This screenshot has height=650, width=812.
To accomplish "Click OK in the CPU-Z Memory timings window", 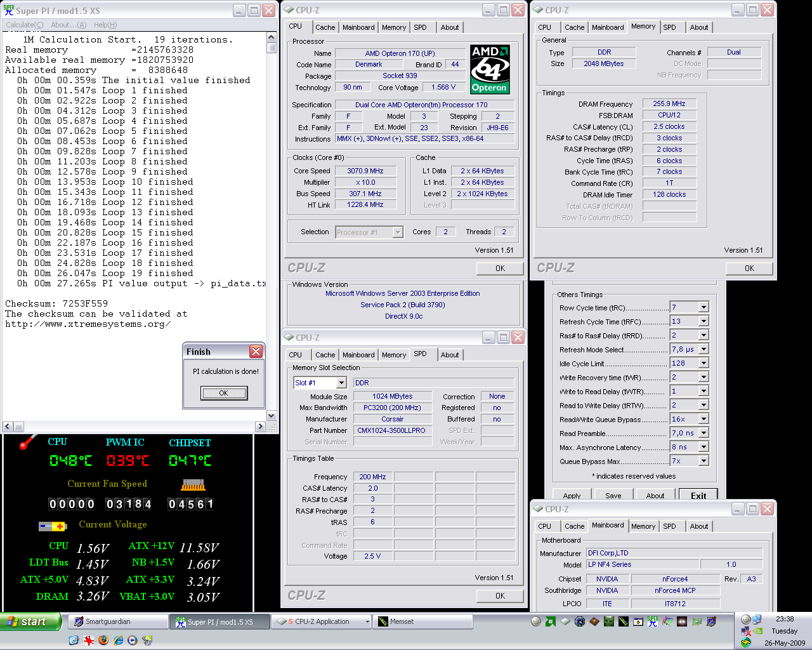I will (749, 269).
